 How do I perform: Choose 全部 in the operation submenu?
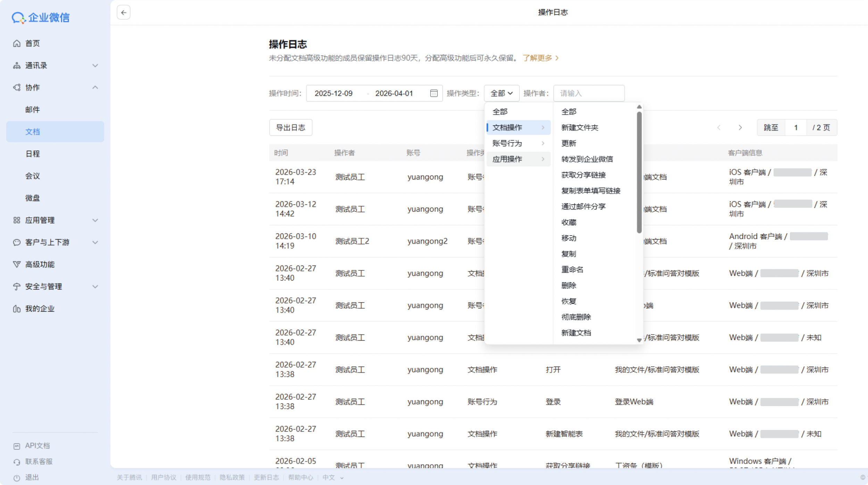[x=569, y=112]
